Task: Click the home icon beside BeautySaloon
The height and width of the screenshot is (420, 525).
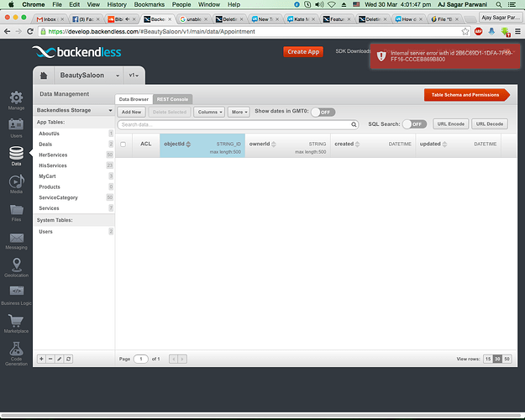Action: point(44,76)
